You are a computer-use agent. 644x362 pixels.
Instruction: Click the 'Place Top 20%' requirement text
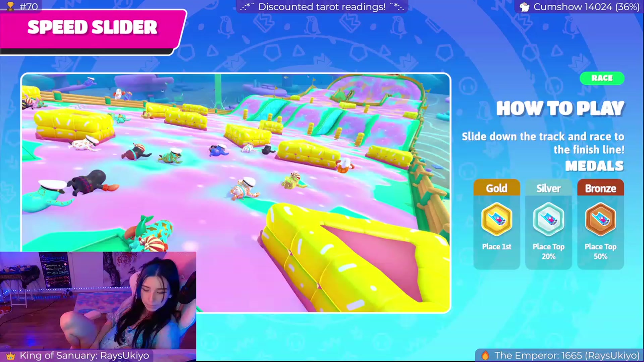click(548, 251)
